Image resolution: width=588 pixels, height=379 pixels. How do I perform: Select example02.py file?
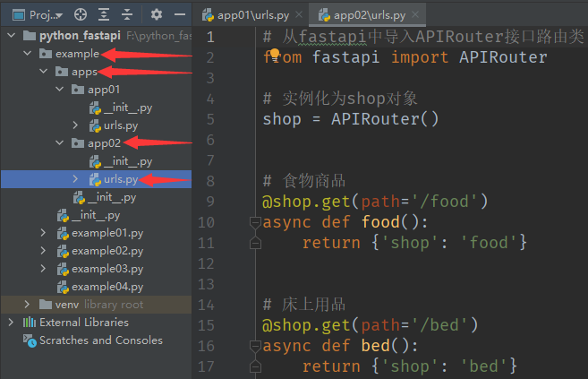pyautogui.click(x=107, y=251)
